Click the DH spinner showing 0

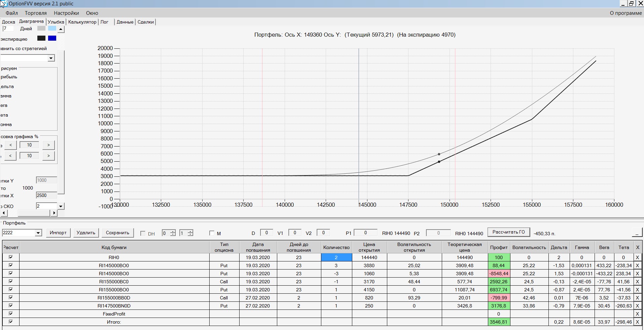click(x=169, y=233)
